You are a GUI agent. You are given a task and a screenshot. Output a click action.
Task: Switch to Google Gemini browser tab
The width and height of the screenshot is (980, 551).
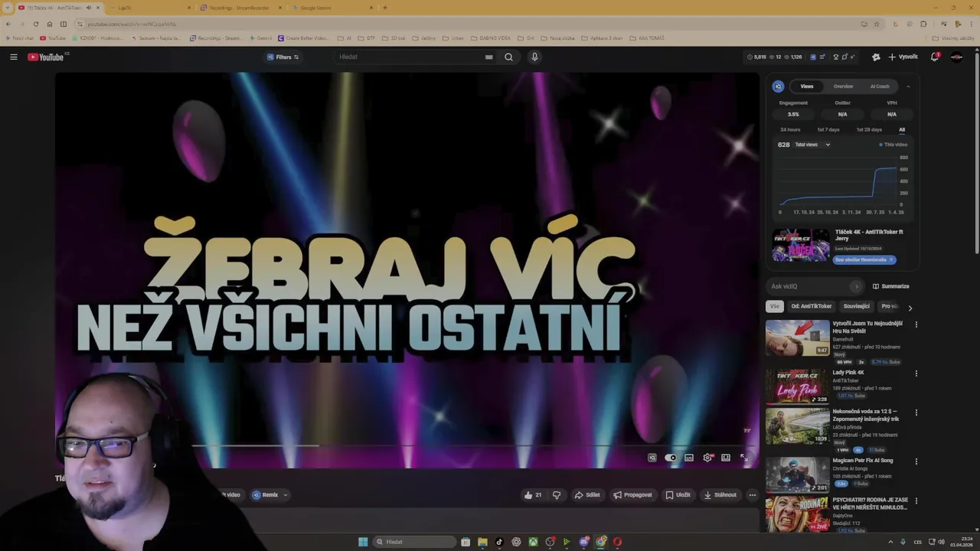click(x=331, y=8)
